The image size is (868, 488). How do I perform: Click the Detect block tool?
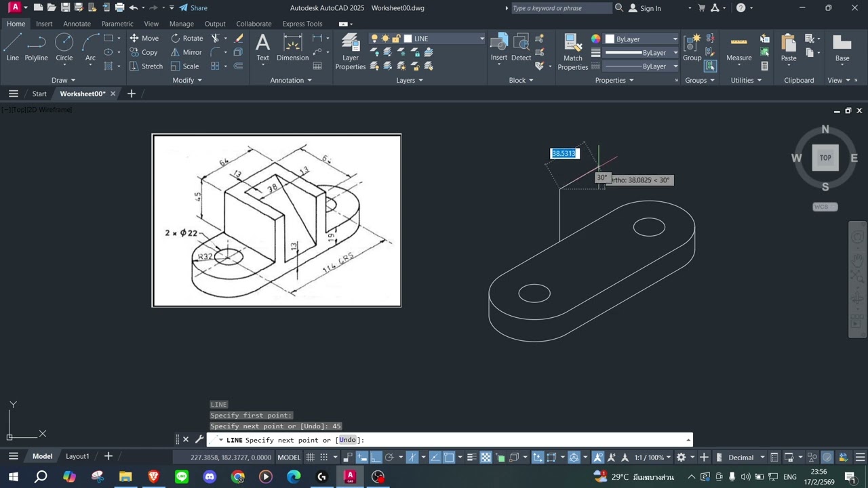tap(521, 47)
